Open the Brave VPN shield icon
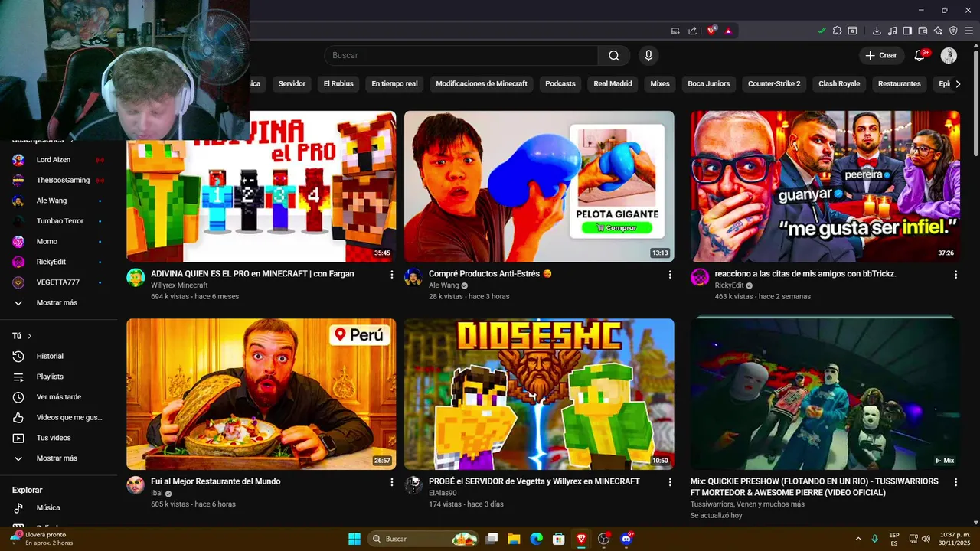This screenshot has height=551, width=980. (953, 31)
